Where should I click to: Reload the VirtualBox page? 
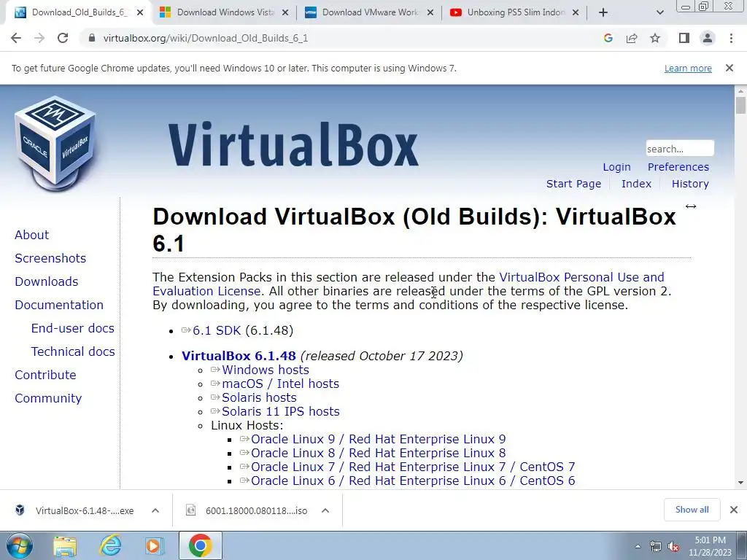tap(63, 38)
